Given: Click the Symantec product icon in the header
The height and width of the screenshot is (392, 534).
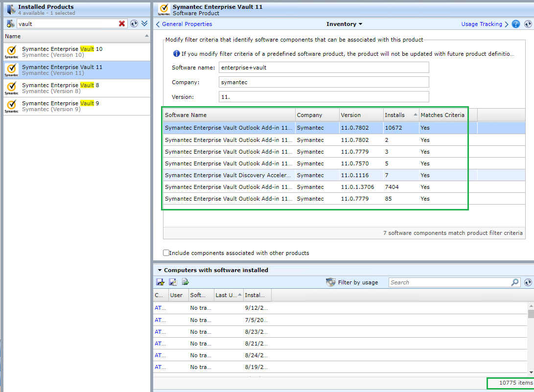Looking at the screenshot, I should coord(164,9).
